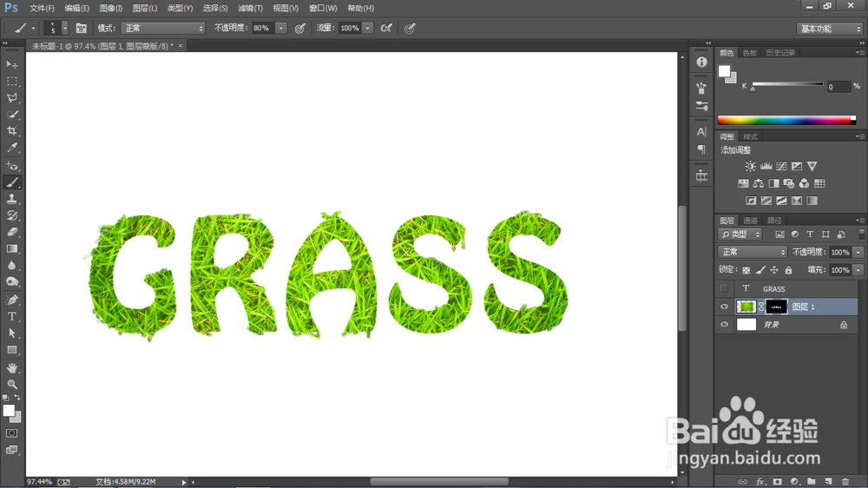Switch to the 通道 tab

point(750,221)
